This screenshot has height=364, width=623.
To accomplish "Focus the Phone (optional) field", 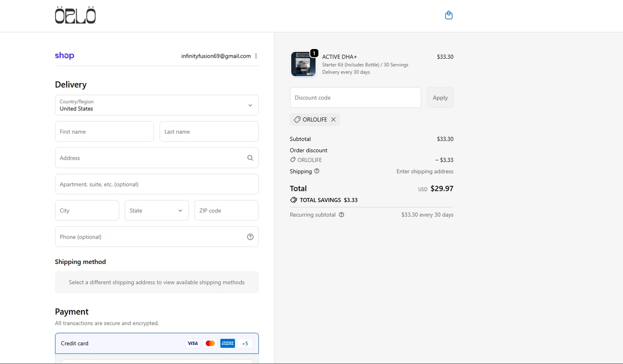I will tap(157, 237).
